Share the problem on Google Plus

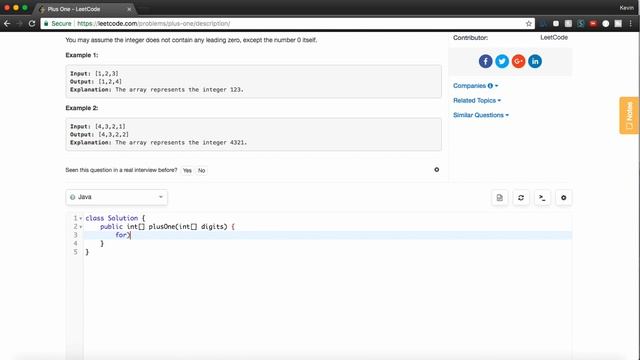coord(518,61)
